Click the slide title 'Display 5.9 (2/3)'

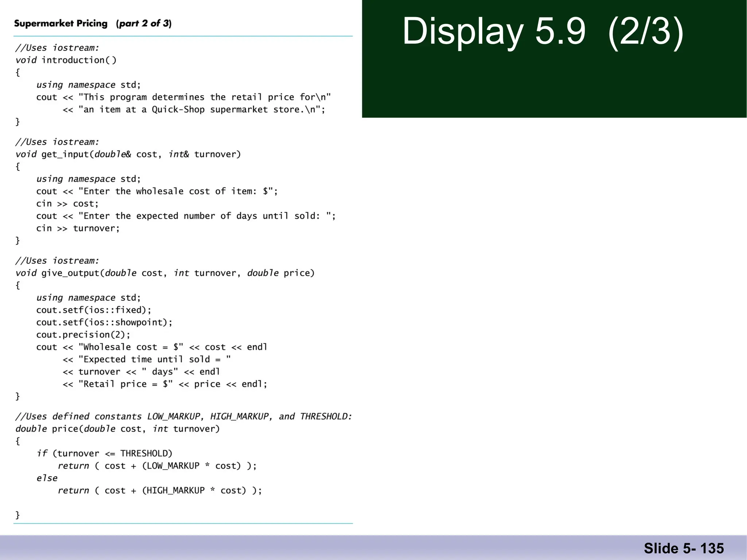543,32
